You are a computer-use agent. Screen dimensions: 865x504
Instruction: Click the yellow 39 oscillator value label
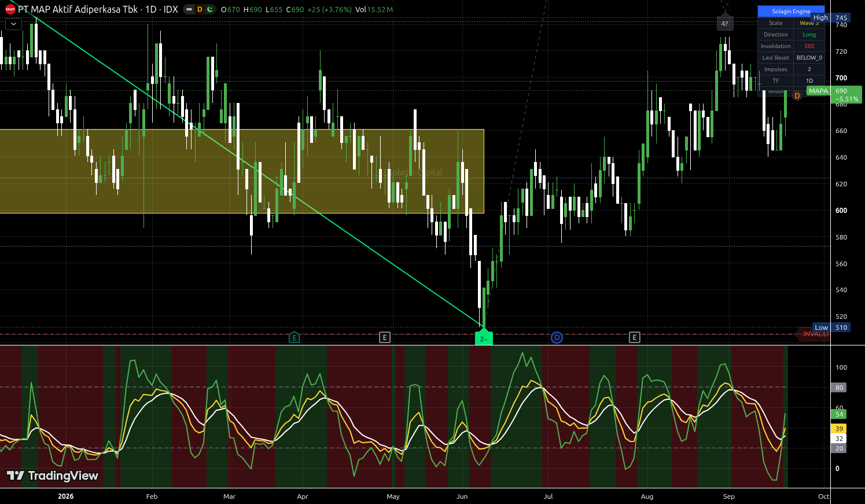click(x=840, y=429)
